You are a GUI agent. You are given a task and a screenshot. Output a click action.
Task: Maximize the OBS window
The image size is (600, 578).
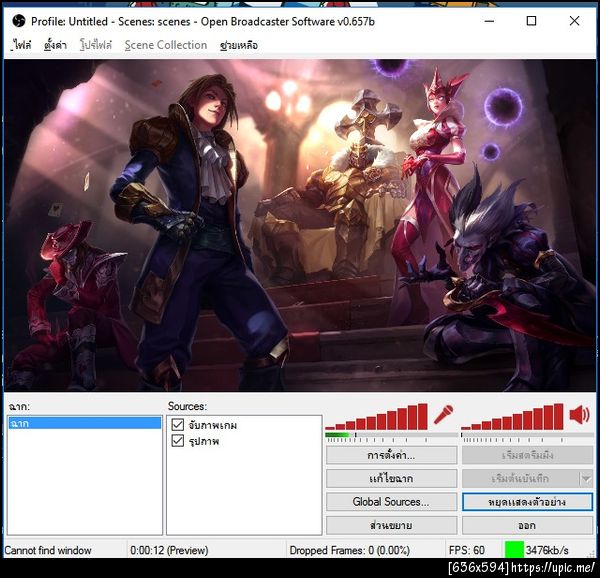point(531,21)
